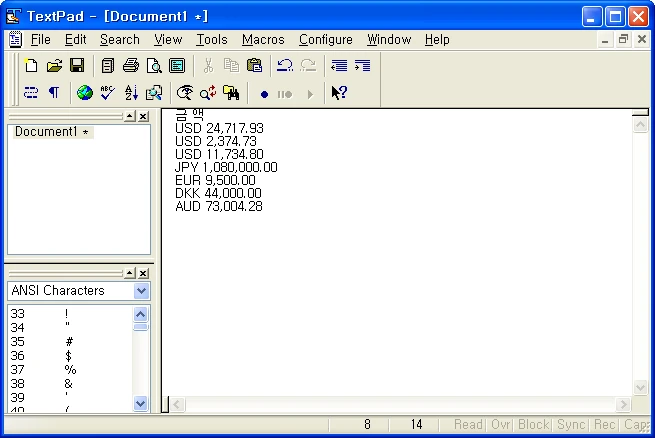Click the line USD 24,717.93
Viewport: 655px width, 438px height.
(219, 128)
